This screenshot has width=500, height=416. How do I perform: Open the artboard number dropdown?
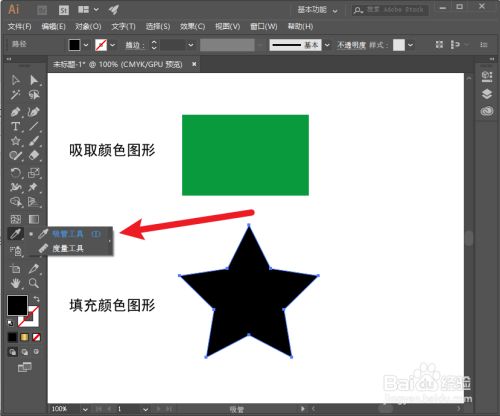(x=145, y=409)
